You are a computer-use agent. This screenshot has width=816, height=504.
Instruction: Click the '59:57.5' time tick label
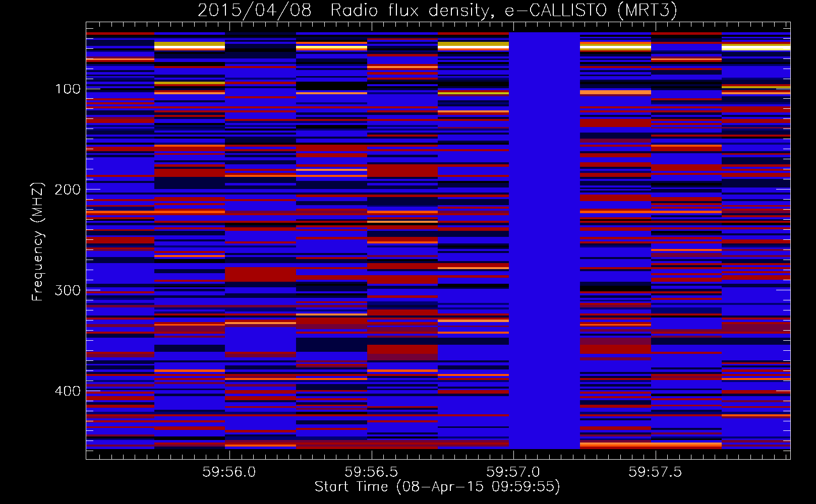click(655, 472)
